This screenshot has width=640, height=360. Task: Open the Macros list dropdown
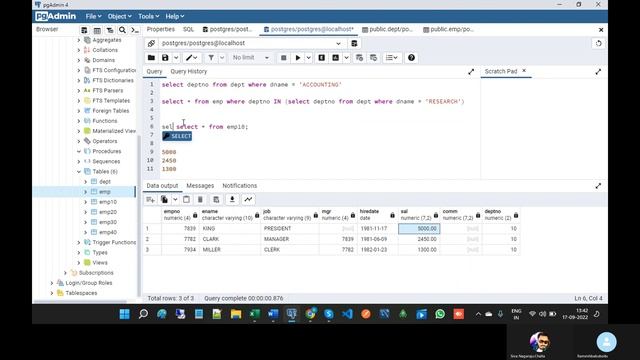tap(392, 58)
